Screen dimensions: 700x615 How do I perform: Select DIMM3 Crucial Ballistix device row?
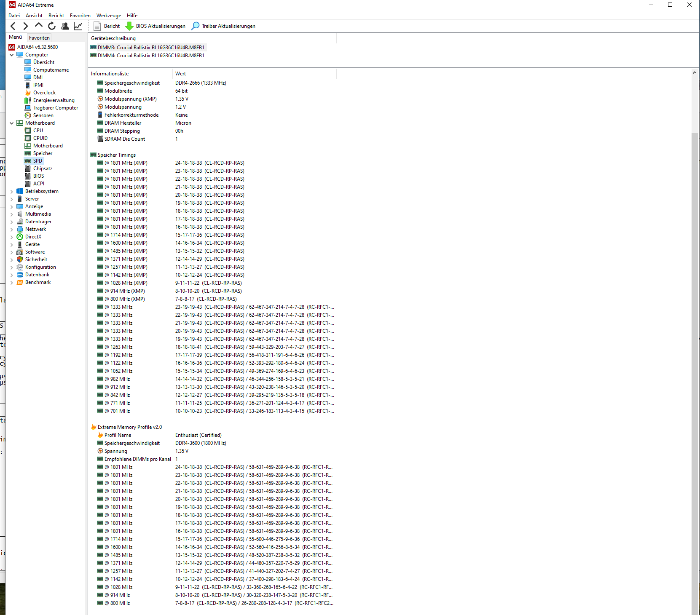(151, 48)
